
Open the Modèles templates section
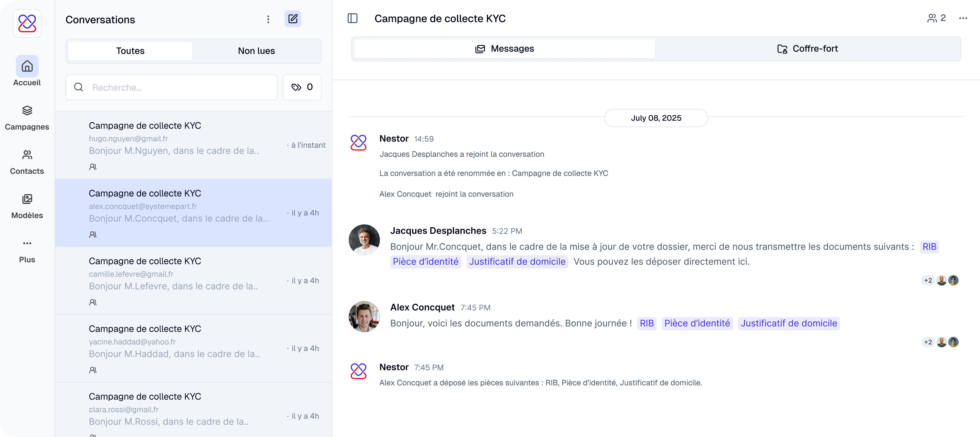point(27,206)
